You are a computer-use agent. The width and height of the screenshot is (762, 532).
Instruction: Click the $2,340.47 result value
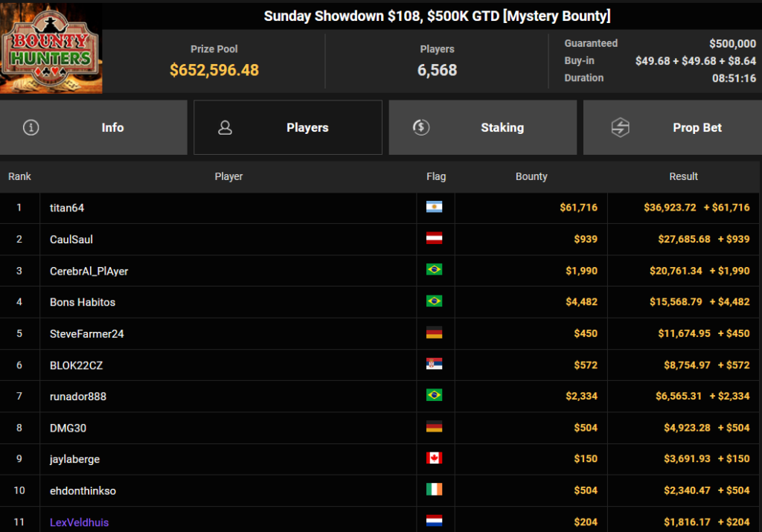coord(687,490)
